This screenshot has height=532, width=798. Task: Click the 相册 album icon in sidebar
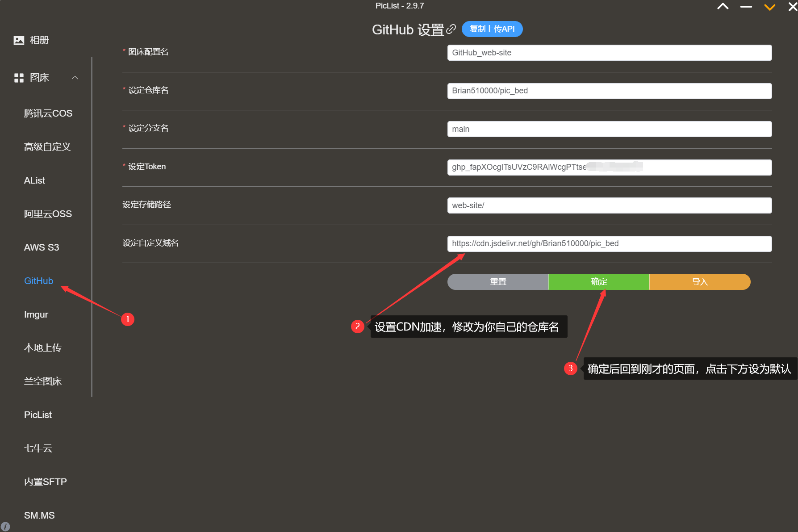point(19,40)
